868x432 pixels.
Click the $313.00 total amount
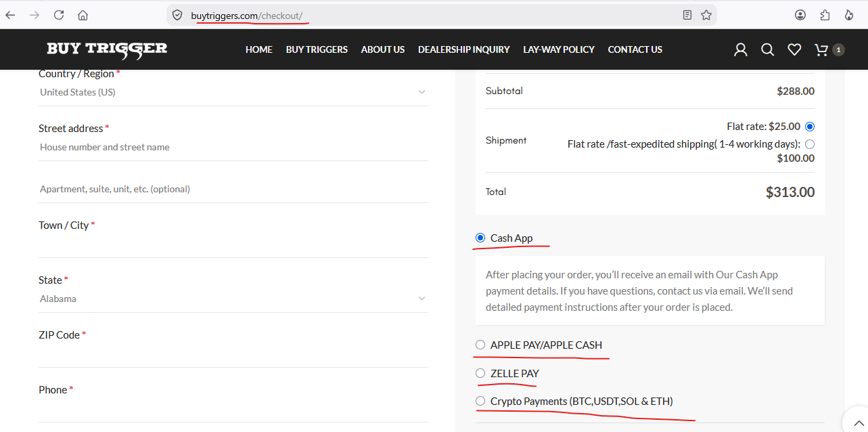790,192
